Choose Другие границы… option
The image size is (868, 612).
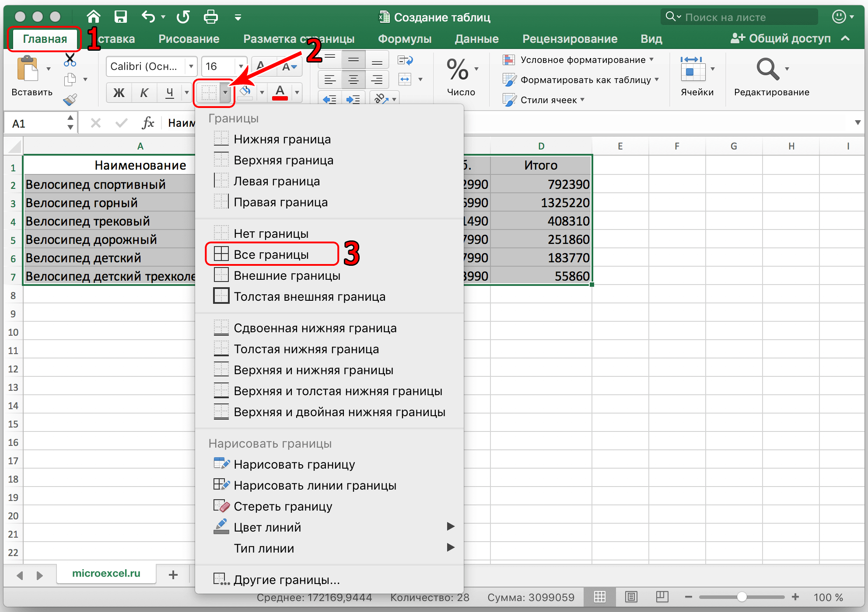pos(287,580)
